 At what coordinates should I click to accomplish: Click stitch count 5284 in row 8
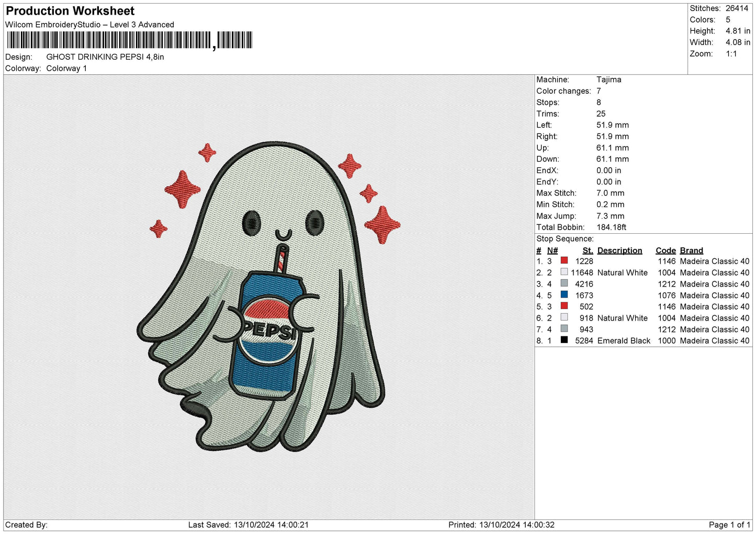[x=584, y=341]
